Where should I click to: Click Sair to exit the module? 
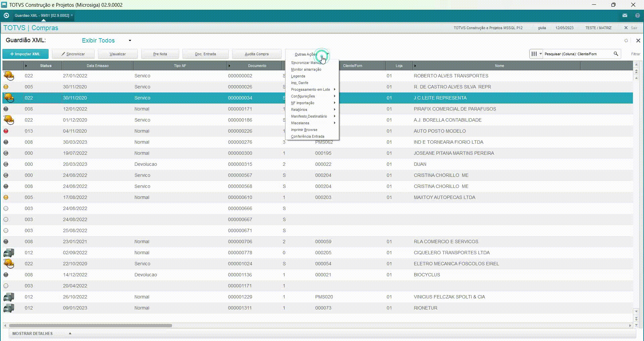coord(631,28)
